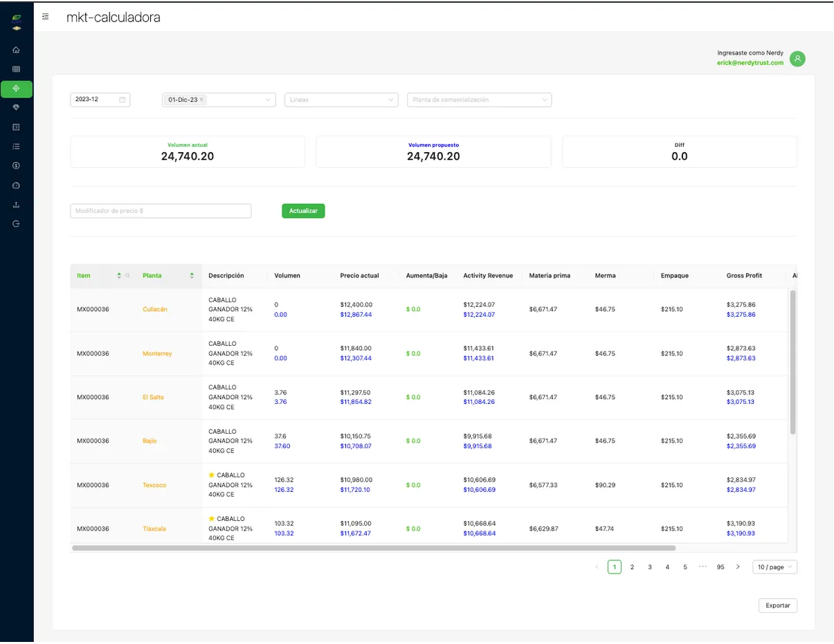This screenshot has height=644, width=834.
Task: Remove the 01-Dic-23 tag
Action: point(201,100)
